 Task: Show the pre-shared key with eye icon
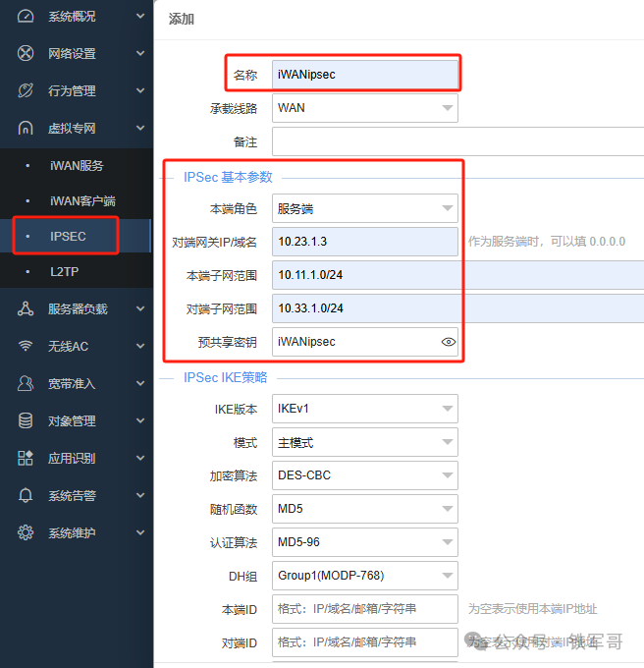(449, 342)
